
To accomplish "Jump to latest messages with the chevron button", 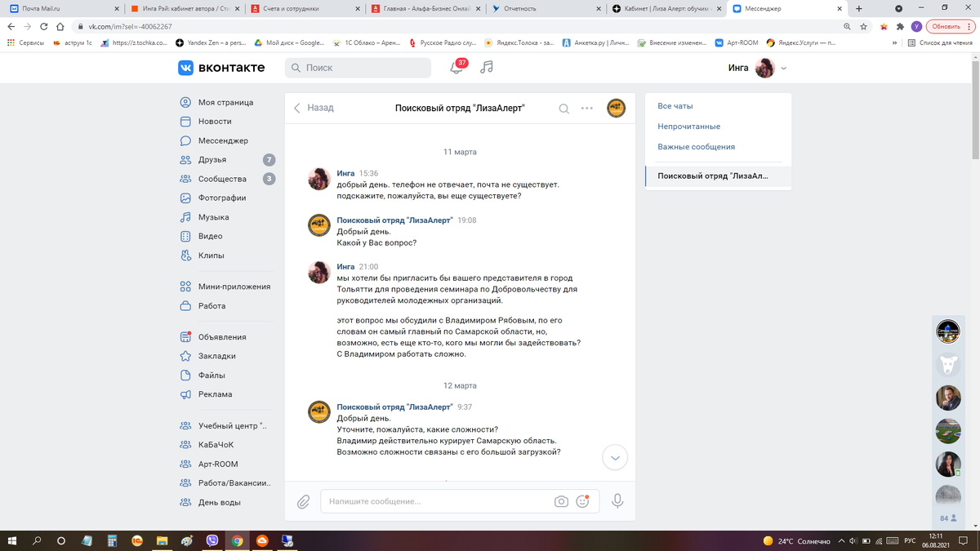I will point(614,458).
